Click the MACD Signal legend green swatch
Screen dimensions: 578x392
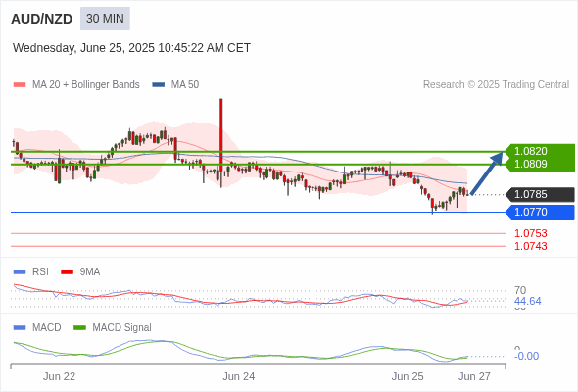(x=79, y=328)
